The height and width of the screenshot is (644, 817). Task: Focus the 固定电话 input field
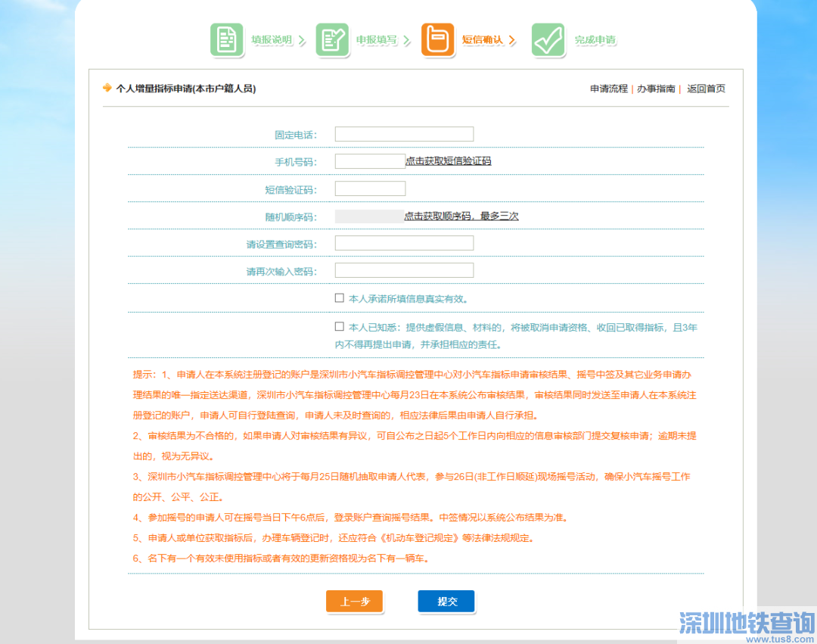[x=404, y=134]
